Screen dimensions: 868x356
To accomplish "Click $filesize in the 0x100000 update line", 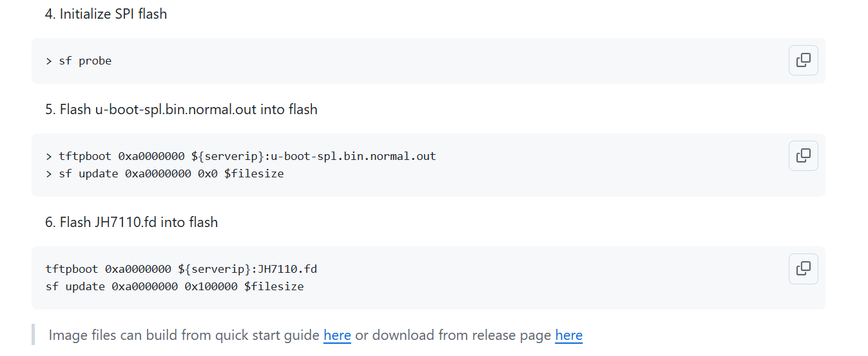I will pyautogui.click(x=274, y=286).
